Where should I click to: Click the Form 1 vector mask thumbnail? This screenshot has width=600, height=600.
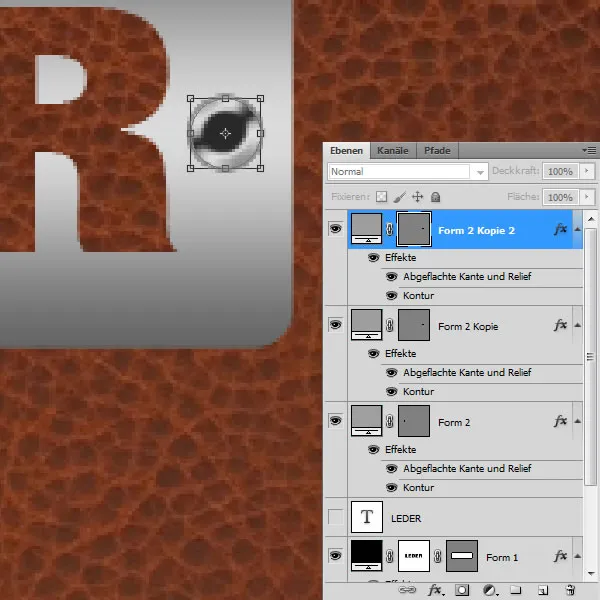coord(461,556)
